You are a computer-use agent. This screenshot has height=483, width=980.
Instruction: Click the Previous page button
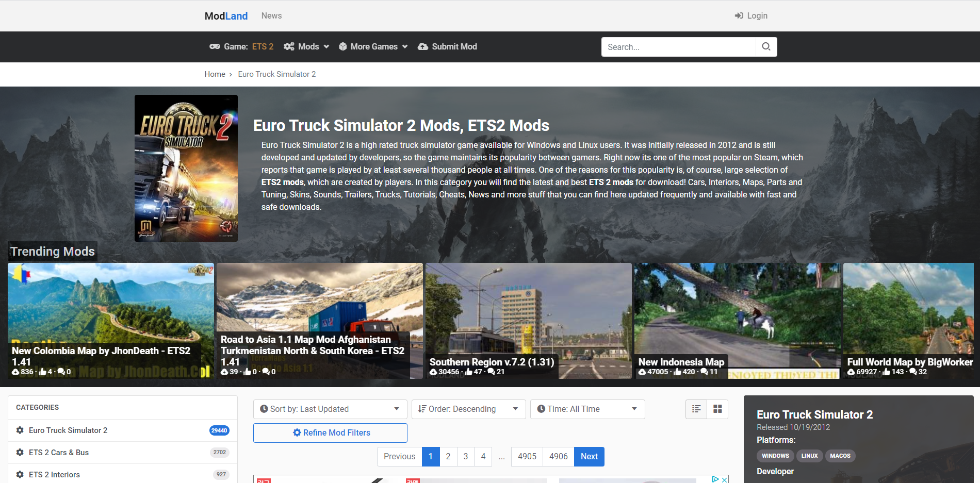(400, 457)
